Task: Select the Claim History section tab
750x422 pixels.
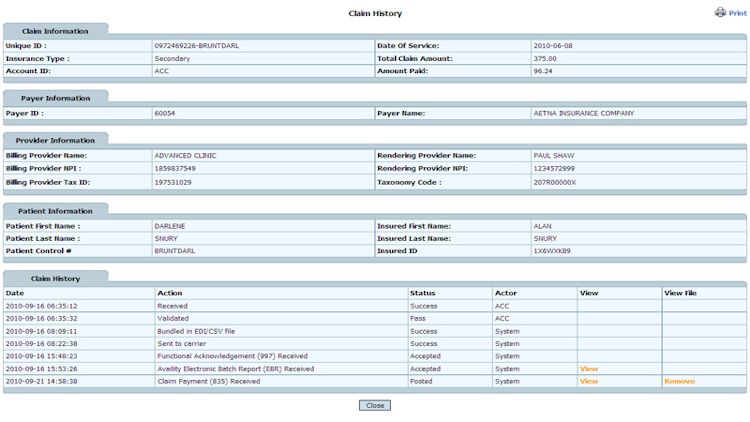Action: [55, 278]
